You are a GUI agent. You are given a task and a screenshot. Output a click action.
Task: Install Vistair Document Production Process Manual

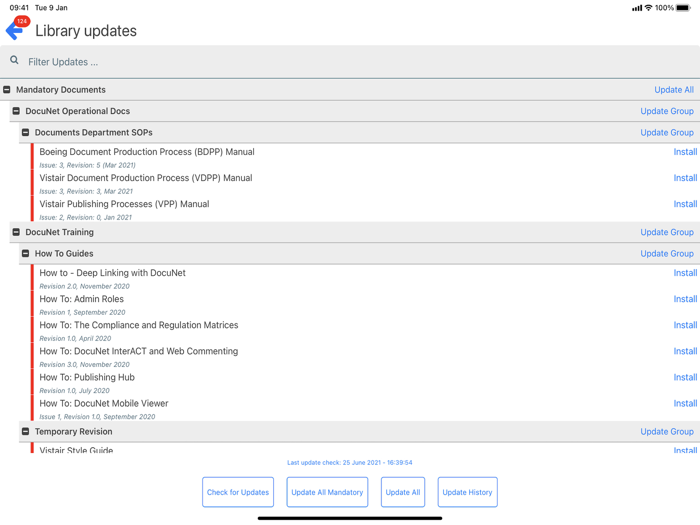click(685, 178)
